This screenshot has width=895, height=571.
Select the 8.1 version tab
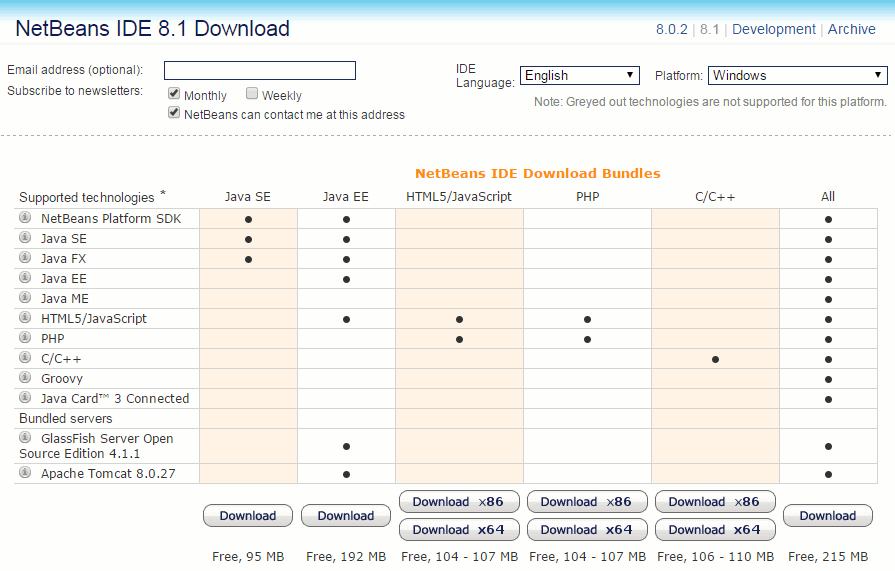point(709,29)
